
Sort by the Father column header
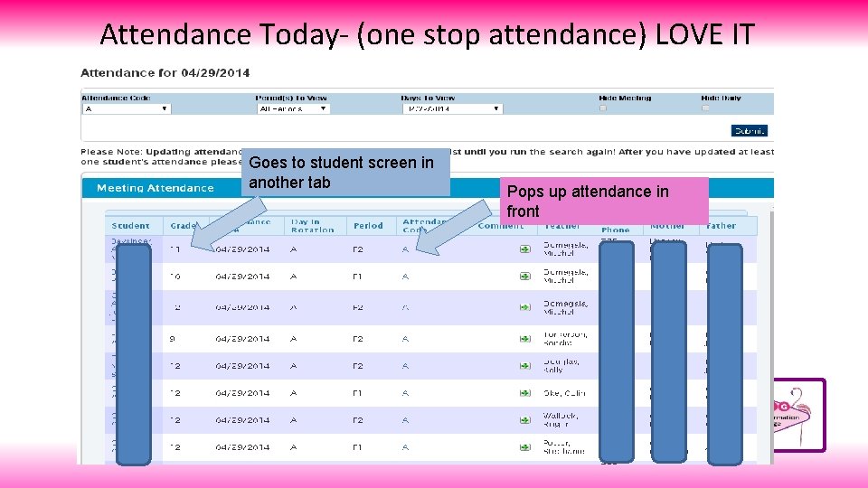721,226
